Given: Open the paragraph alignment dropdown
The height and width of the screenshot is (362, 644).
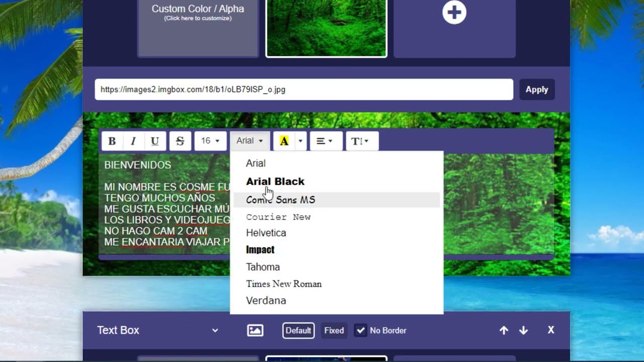Looking at the screenshot, I should click(326, 141).
